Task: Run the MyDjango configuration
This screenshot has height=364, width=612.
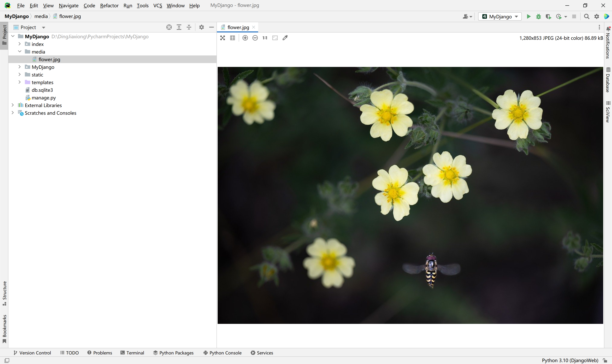Action: point(529,16)
